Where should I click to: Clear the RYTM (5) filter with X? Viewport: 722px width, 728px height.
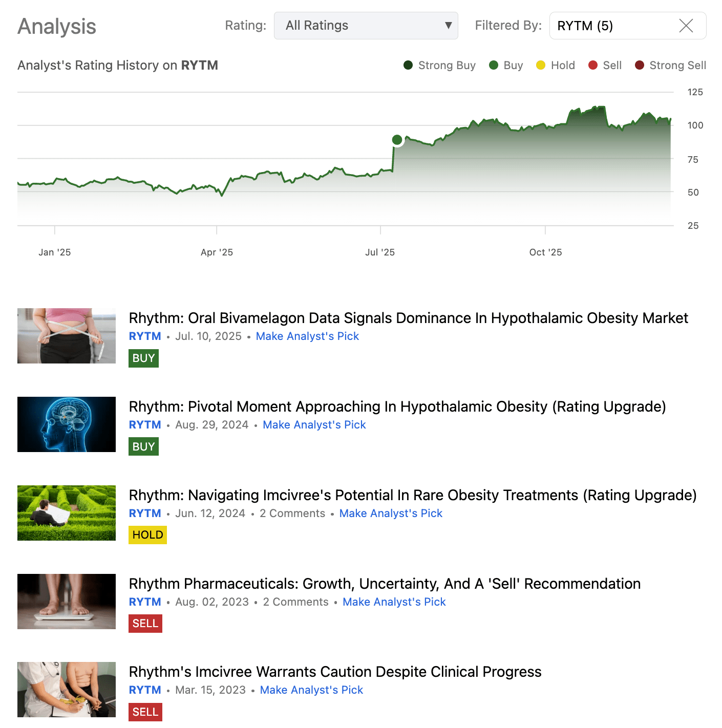tap(686, 26)
